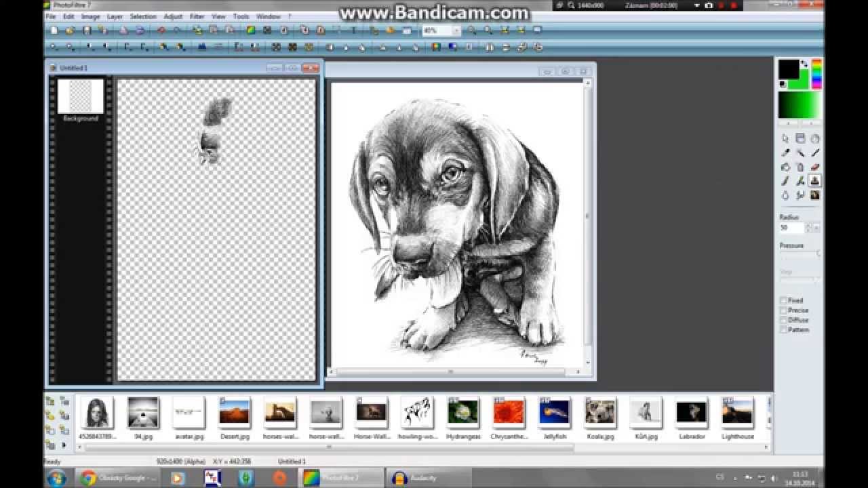Click the black foreground color swatch
The width and height of the screenshot is (868, 488).
tap(788, 69)
